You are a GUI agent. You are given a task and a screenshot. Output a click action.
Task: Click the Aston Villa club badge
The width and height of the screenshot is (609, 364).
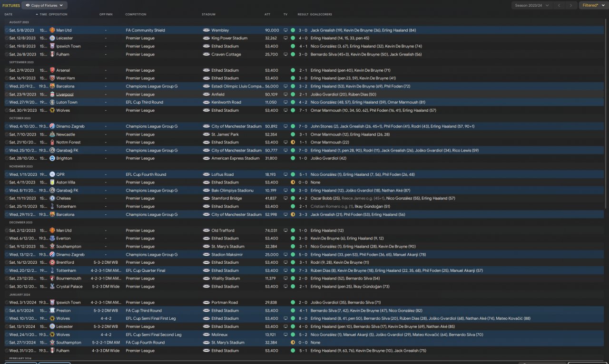52,182
